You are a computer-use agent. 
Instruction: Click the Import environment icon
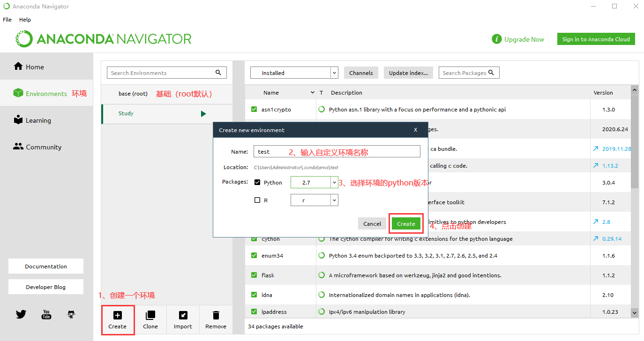click(183, 315)
